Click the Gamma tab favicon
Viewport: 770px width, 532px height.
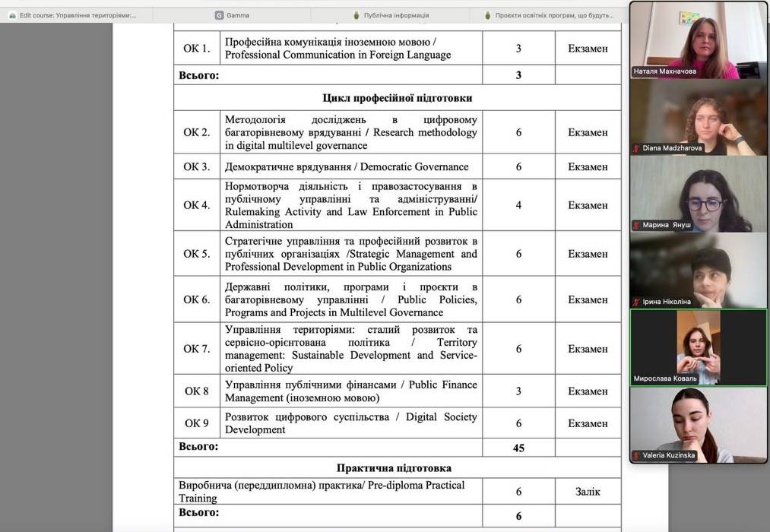219,15
